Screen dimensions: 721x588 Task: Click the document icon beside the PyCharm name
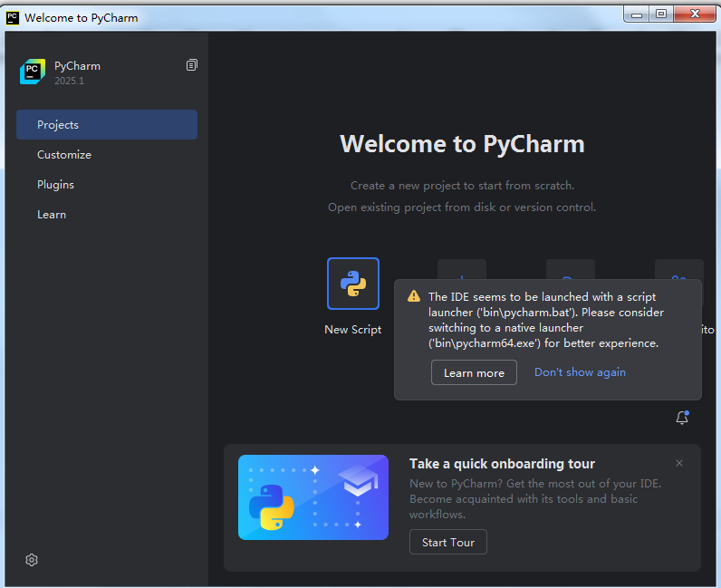[192, 65]
